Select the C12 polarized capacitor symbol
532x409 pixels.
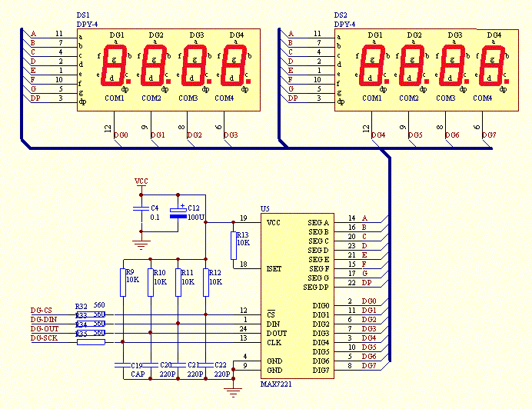178,212
